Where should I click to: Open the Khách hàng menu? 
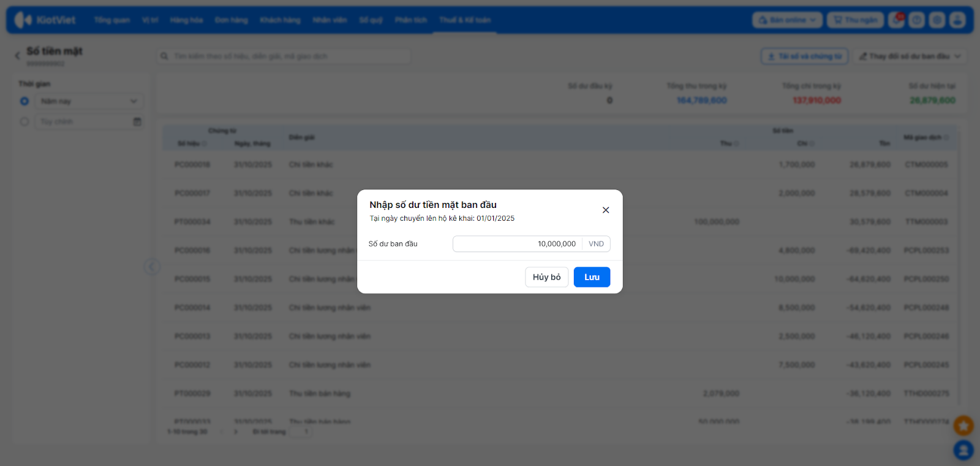tap(280, 20)
